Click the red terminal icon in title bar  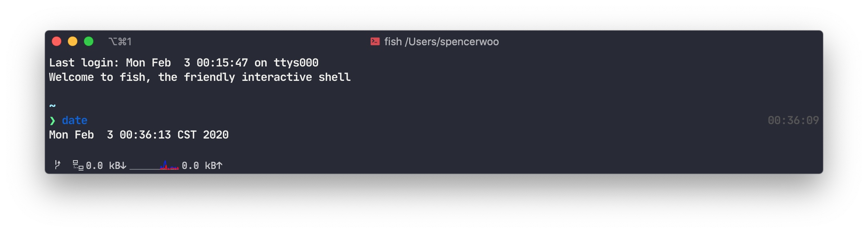tap(375, 42)
